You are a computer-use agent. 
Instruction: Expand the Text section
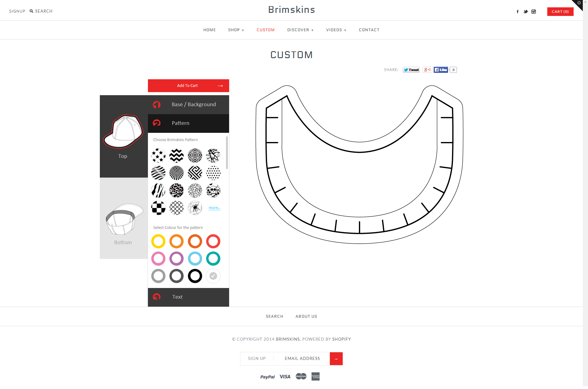point(188,297)
